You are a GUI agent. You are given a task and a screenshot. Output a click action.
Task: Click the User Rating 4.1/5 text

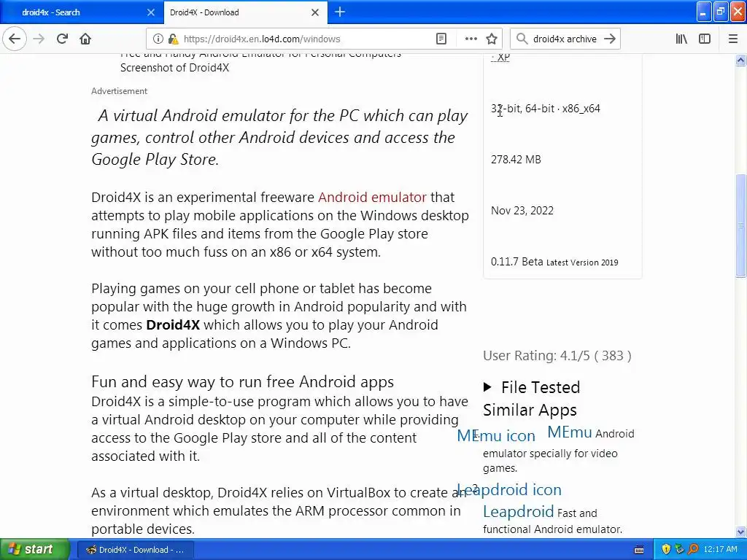[557, 356]
